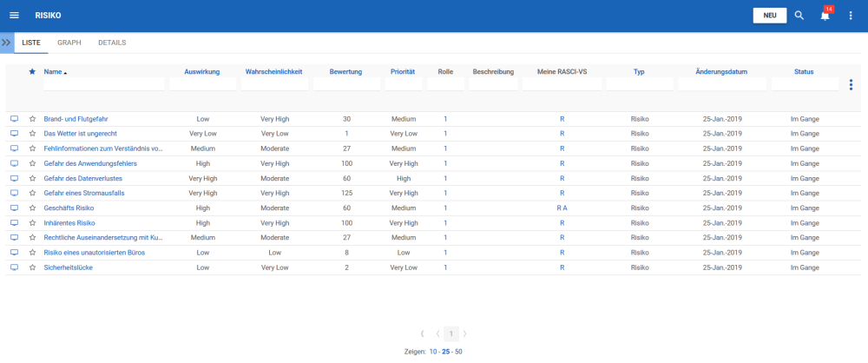The image size is (868, 363).
Task: Click Priorität High for Gefahr des Datenverlustes
Action: [x=403, y=178]
